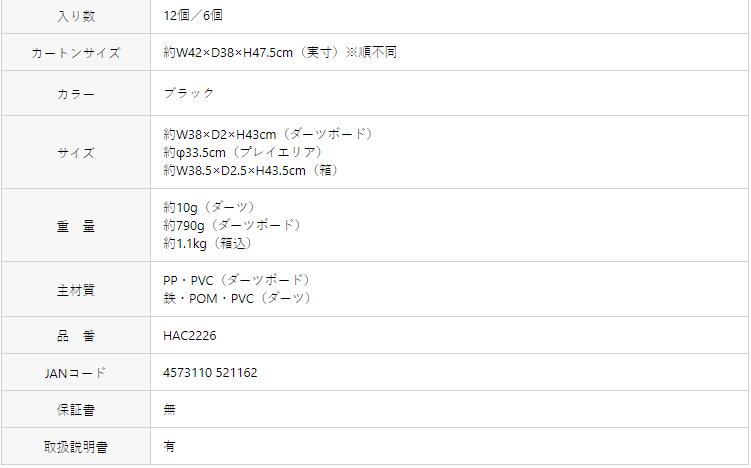The image size is (751, 468).
Task: Click the box size W38.5×D2.5×H43.5cm line
Action: [251, 171]
